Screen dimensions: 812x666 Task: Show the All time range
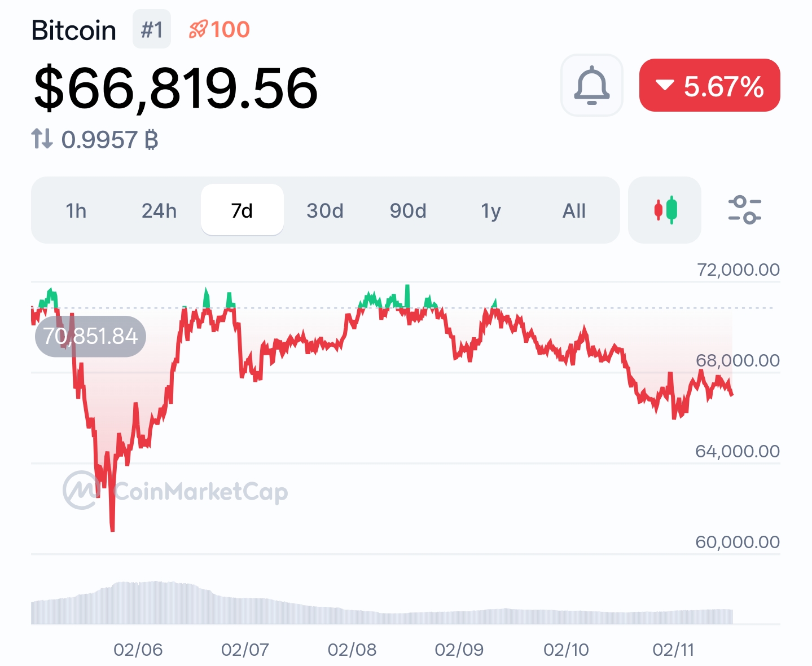pyautogui.click(x=574, y=211)
